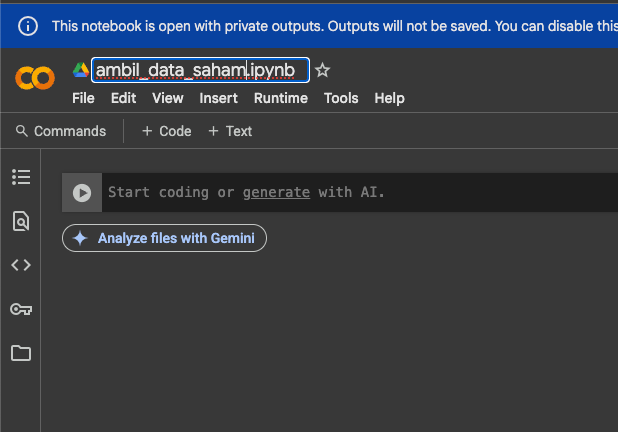The height and width of the screenshot is (432, 618).
Task: Add a new Text cell
Action: 230,131
